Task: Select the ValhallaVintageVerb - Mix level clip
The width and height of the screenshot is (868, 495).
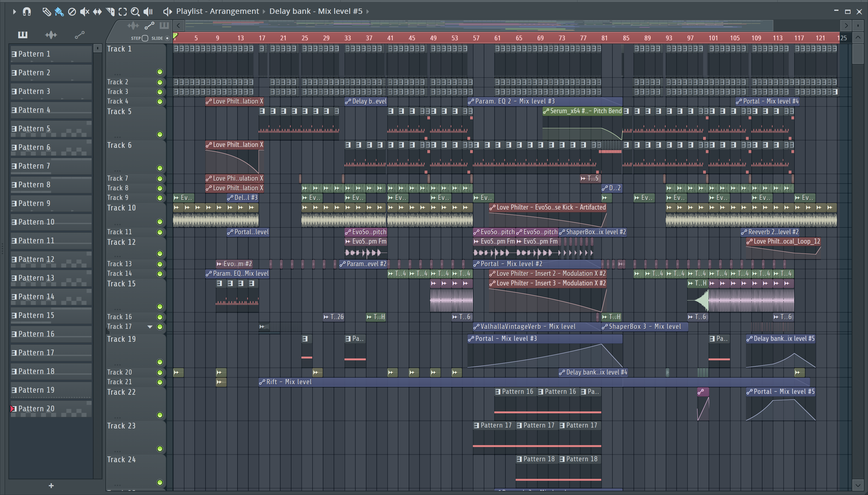Action: click(537, 326)
